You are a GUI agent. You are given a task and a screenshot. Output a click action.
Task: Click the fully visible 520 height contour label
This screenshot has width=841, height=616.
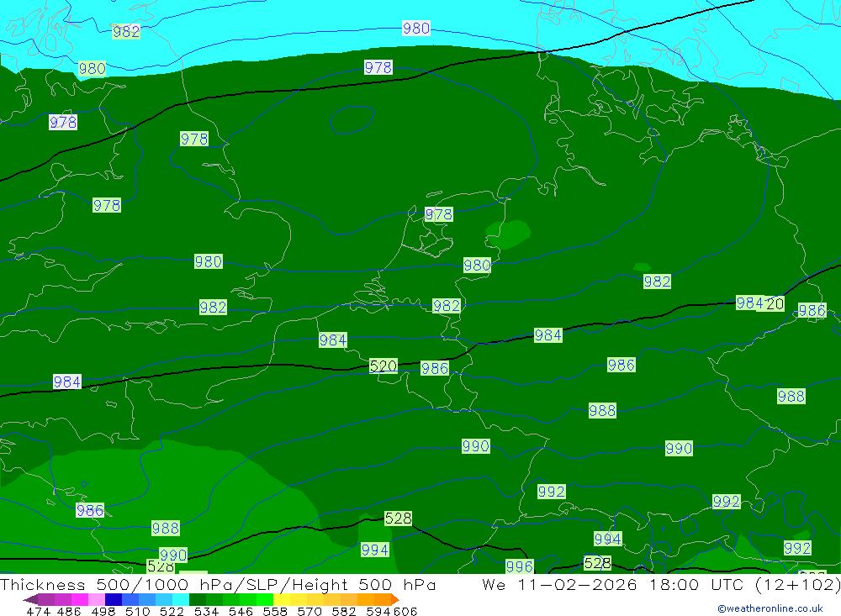click(383, 366)
